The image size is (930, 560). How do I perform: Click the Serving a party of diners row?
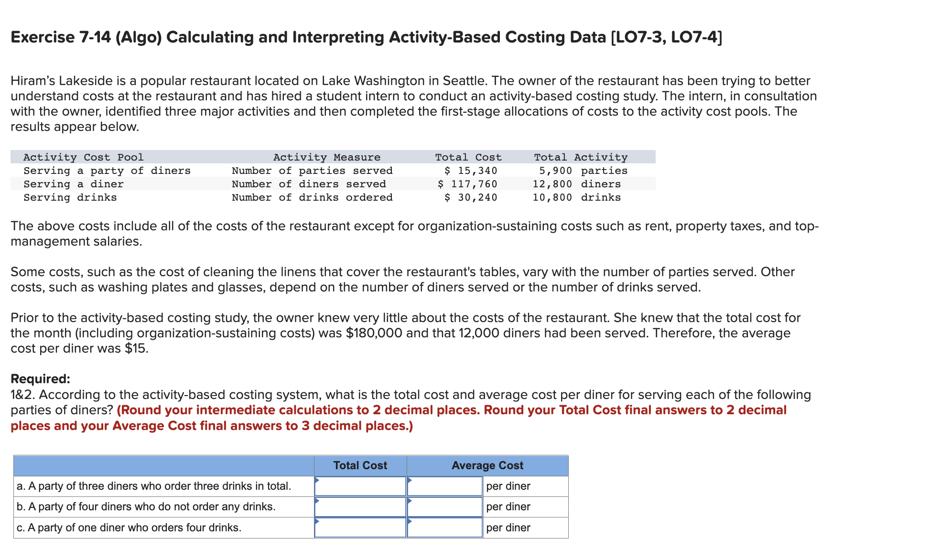107,170
